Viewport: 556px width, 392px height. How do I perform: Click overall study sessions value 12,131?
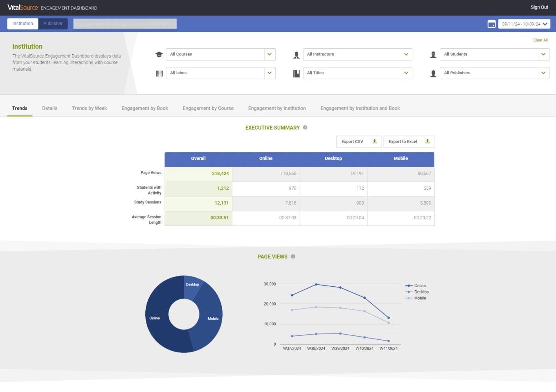tap(221, 203)
